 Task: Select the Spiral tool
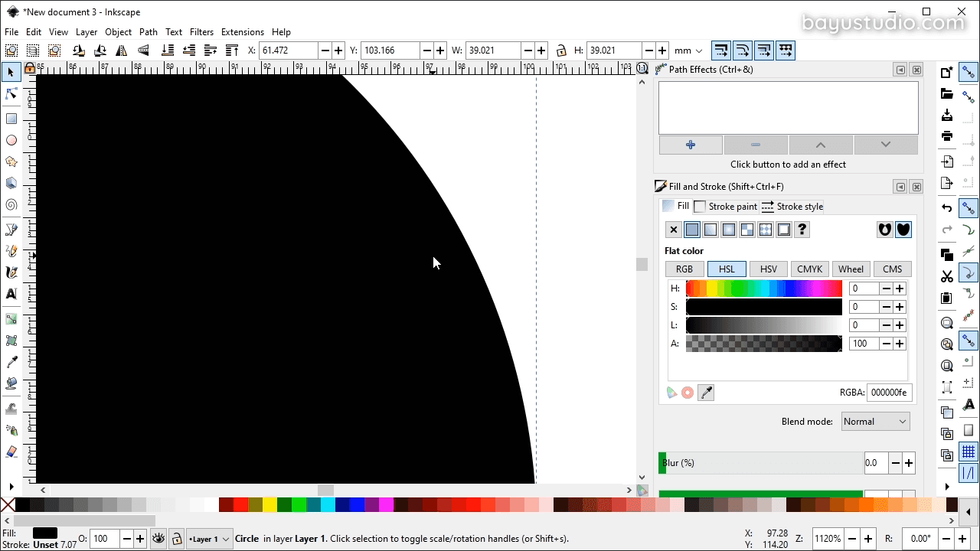tap(11, 205)
